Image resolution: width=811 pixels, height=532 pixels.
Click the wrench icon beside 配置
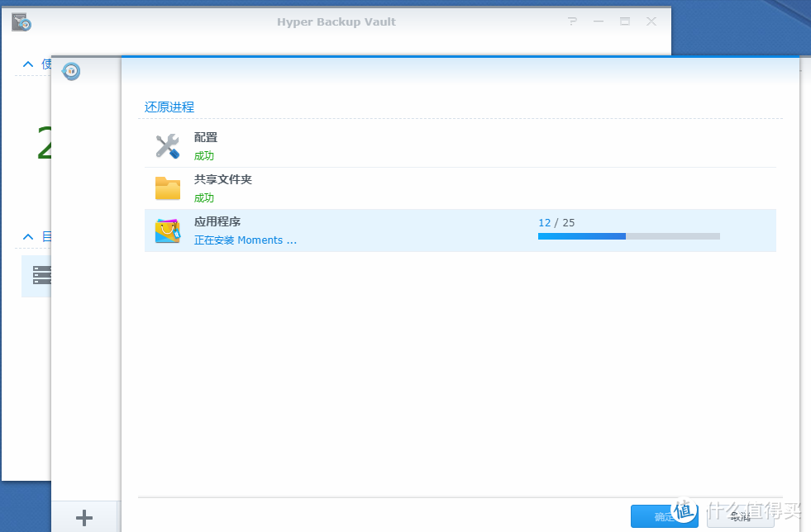tap(167, 146)
